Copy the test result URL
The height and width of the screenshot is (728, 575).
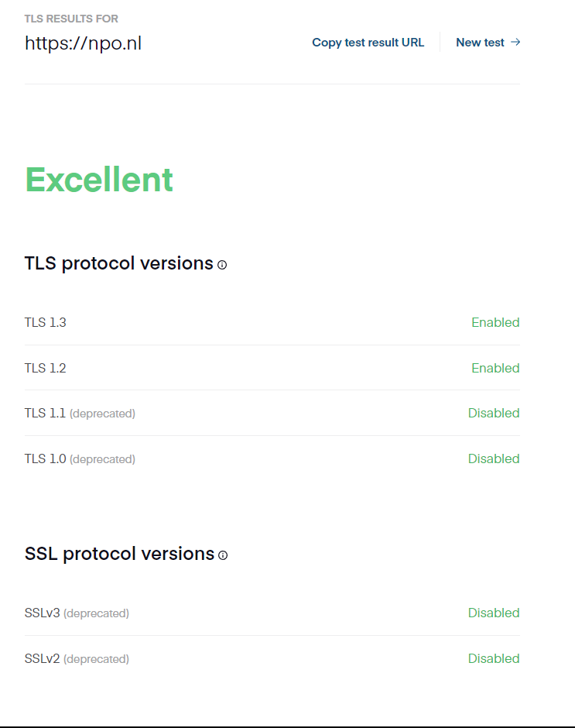pos(368,43)
